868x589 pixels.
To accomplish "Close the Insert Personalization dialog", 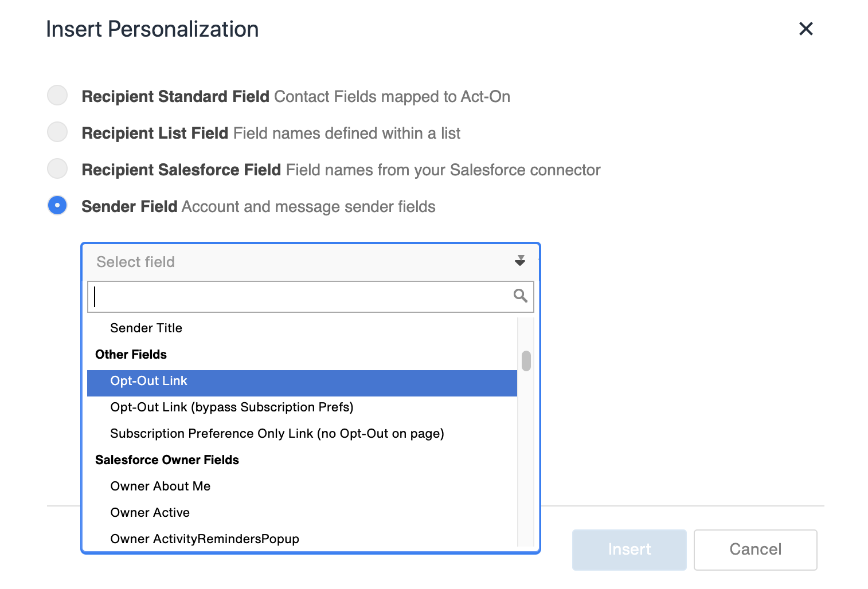I will tap(806, 29).
